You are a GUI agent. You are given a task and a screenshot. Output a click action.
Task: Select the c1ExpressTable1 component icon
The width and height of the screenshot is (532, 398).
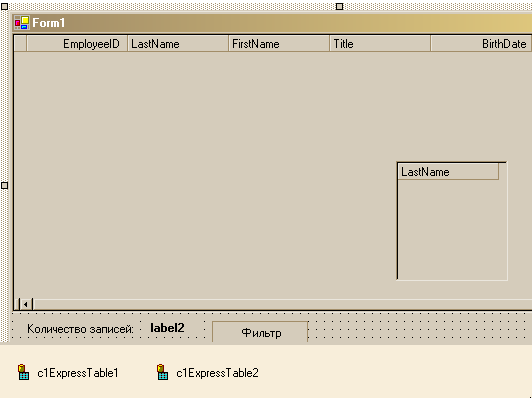point(23,372)
